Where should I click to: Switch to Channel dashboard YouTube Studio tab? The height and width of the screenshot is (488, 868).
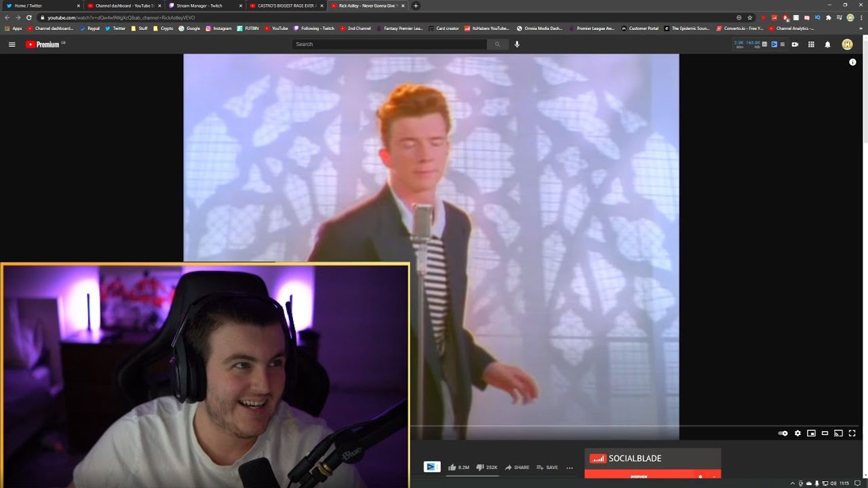click(123, 5)
